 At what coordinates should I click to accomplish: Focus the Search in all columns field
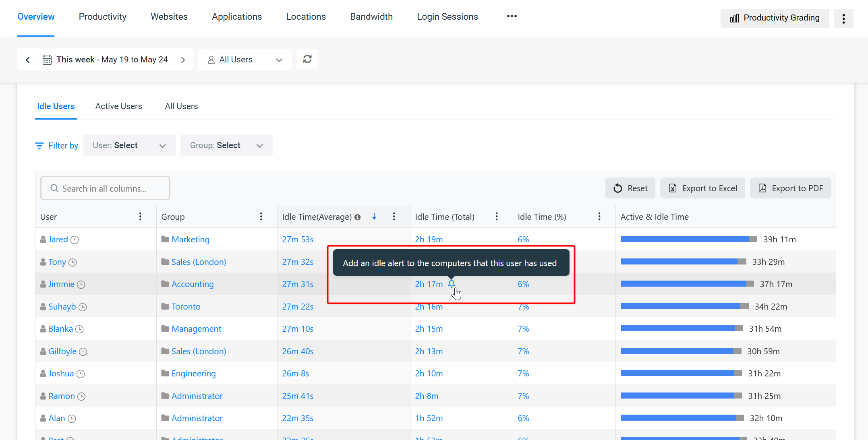point(105,188)
